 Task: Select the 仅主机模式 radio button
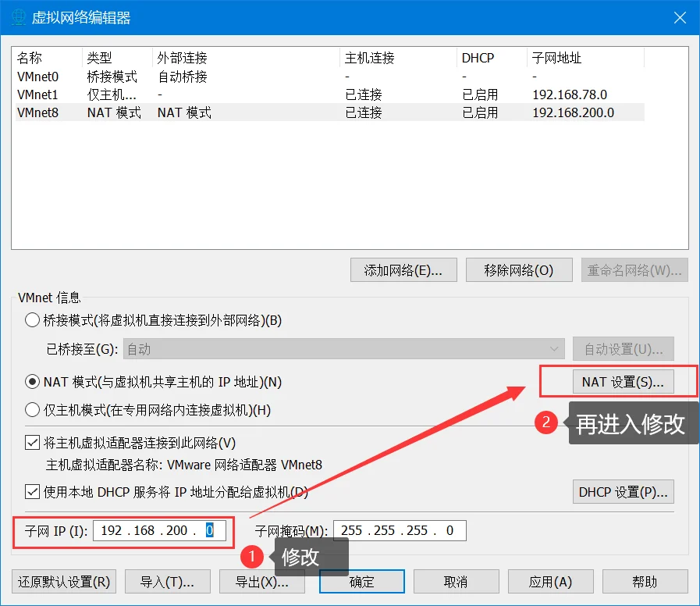pos(32,410)
